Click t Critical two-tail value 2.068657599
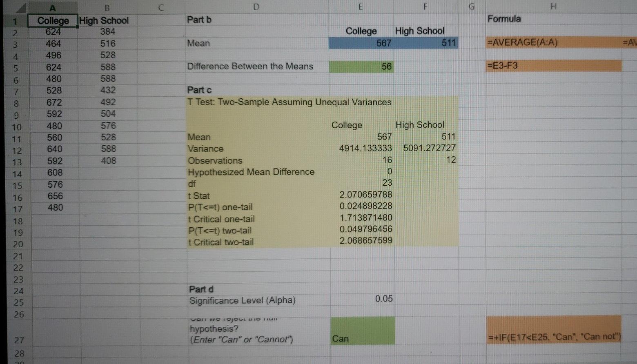 tap(365, 241)
